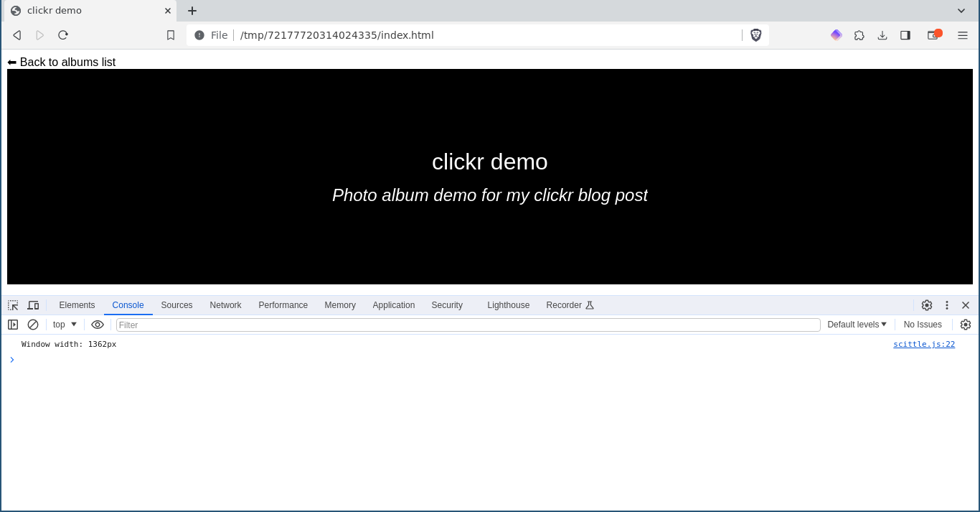Open the Lighthouse tab
The height and width of the screenshot is (512, 980).
[x=509, y=305]
